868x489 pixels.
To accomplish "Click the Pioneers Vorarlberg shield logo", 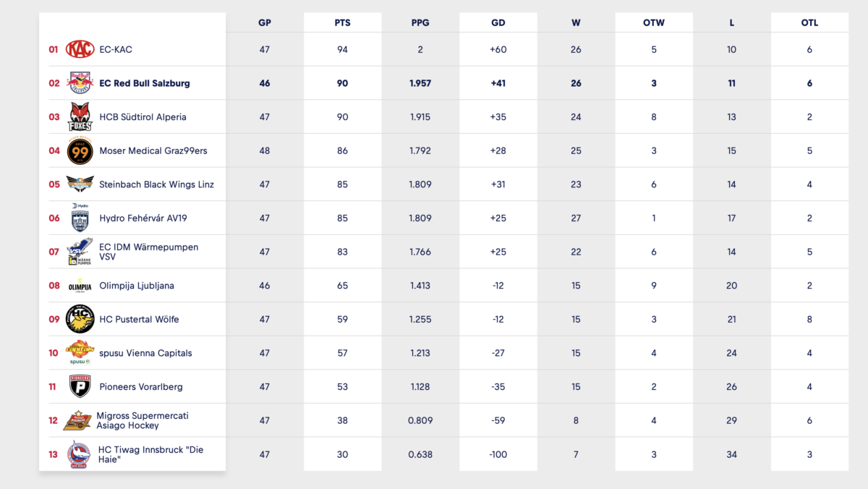I will 80,386.
